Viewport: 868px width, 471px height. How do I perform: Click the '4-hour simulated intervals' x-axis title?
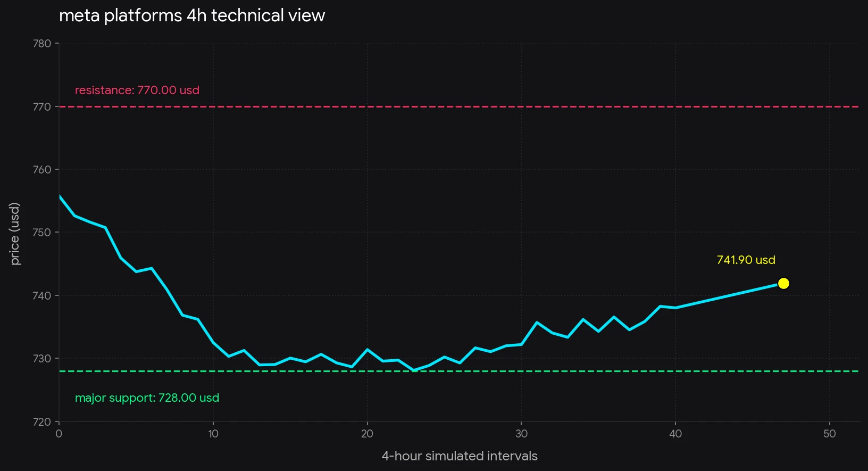tap(460, 456)
